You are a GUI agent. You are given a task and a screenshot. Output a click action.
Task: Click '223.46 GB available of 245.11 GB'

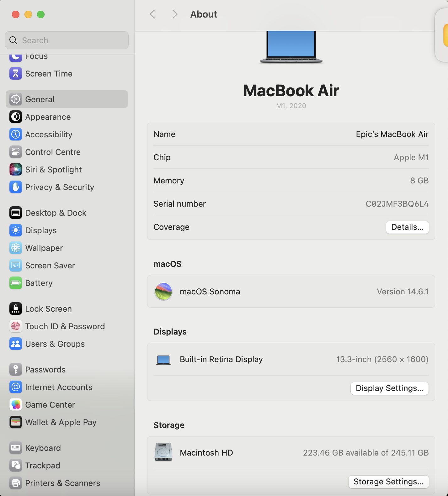coord(365,453)
